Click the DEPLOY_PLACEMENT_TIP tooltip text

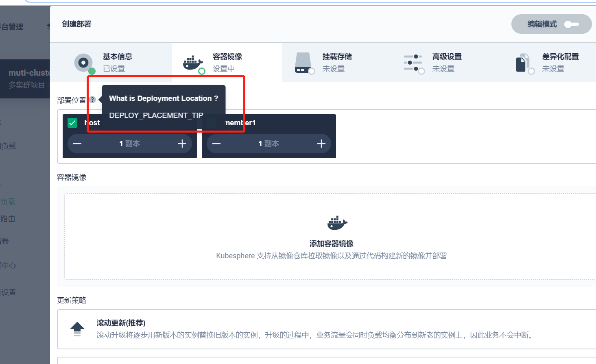click(x=156, y=116)
